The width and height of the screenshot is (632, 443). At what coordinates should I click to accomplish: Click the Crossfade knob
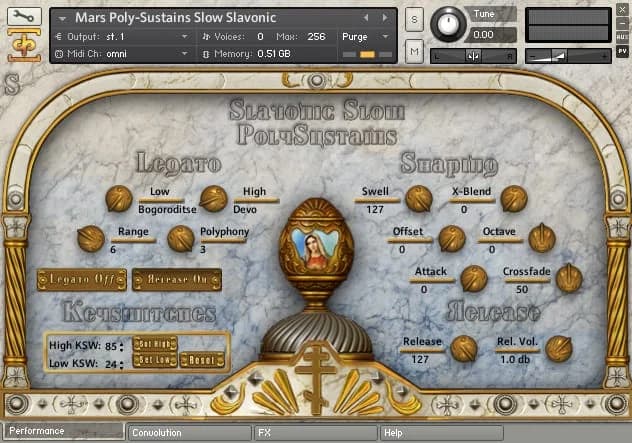click(x=569, y=279)
